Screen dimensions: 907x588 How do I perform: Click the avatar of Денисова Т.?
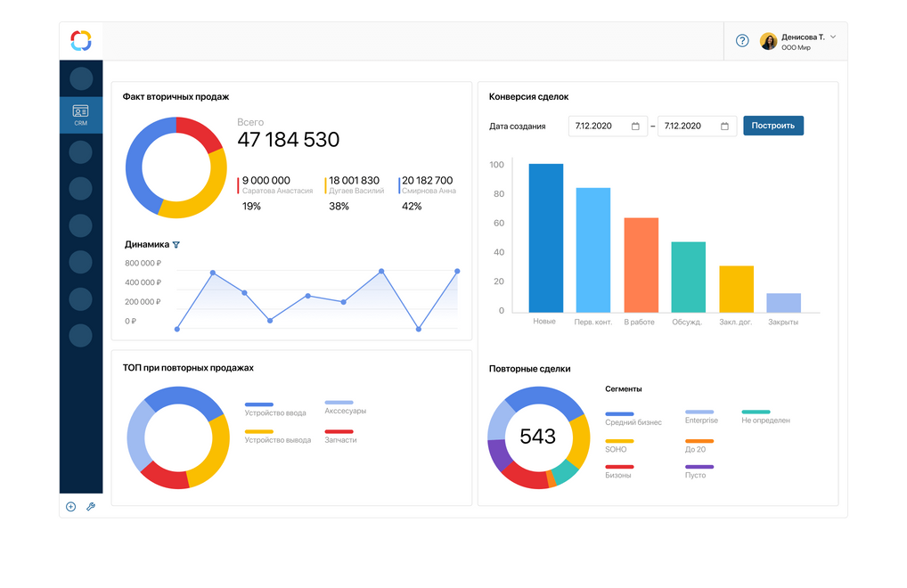[768, 41]
